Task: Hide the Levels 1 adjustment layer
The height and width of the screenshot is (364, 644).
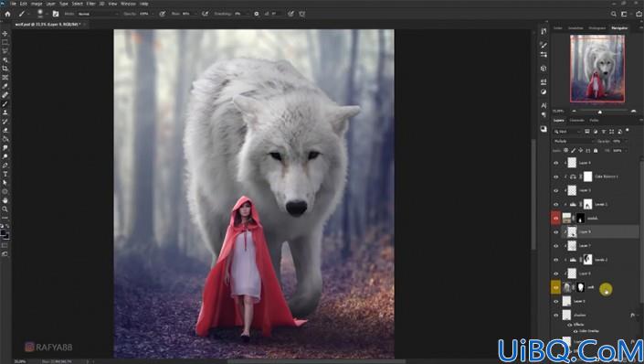Action: (555, 205)
